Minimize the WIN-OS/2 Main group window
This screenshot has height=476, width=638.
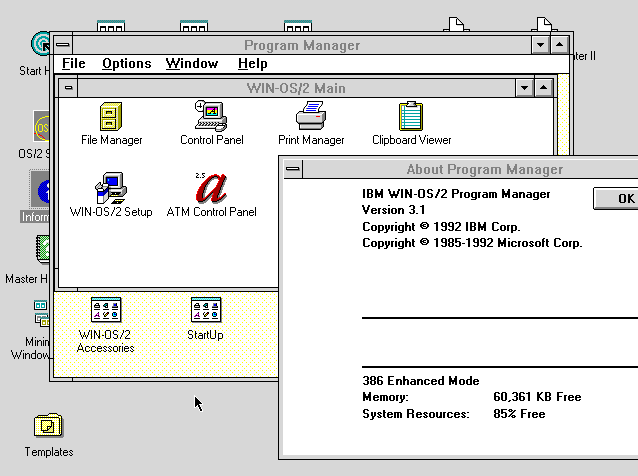click(x=525, y=88)
